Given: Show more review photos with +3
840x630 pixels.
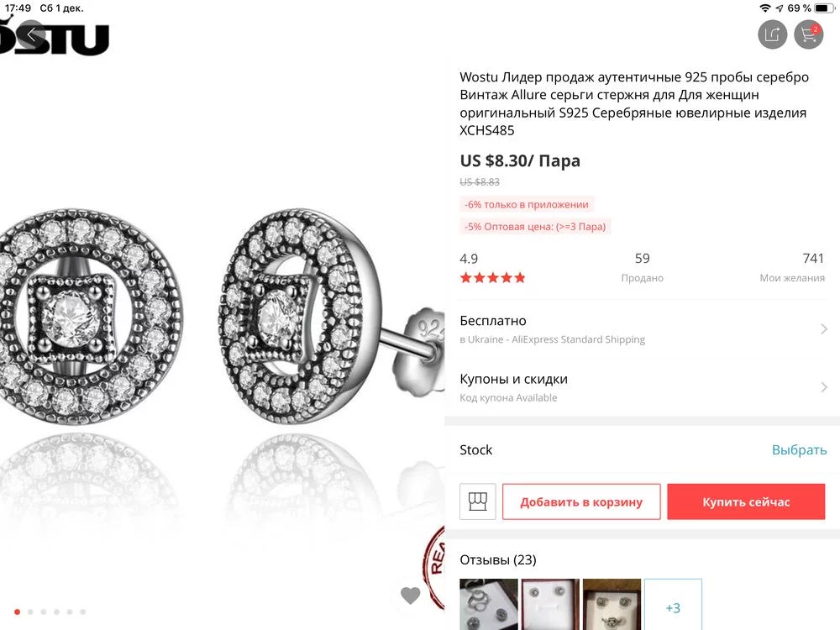Looking at the screenshot, I should click(673, 606).
